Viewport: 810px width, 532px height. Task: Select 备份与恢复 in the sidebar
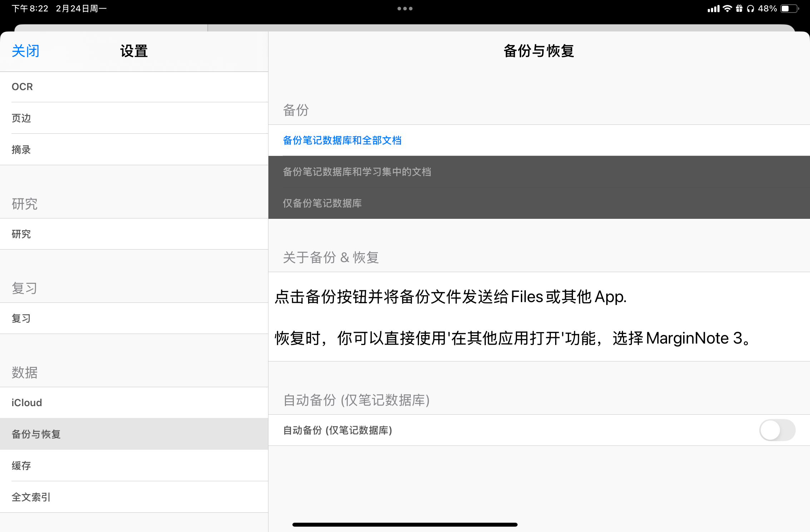134,434
